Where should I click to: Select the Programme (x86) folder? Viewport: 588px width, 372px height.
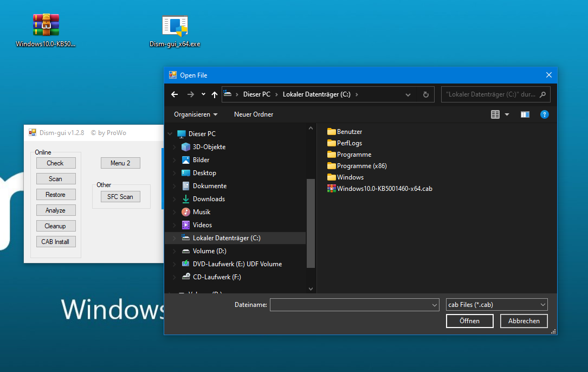pos(357,166)
